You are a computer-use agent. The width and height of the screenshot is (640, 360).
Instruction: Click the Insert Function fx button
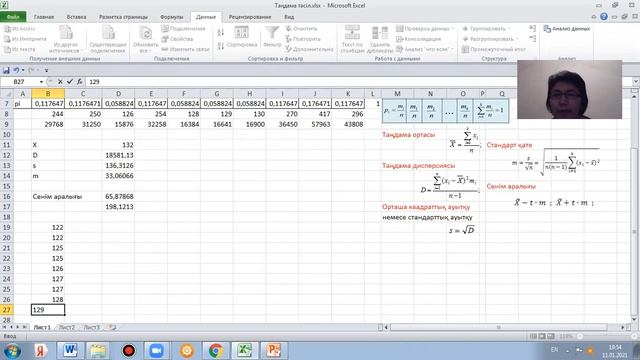80,82
